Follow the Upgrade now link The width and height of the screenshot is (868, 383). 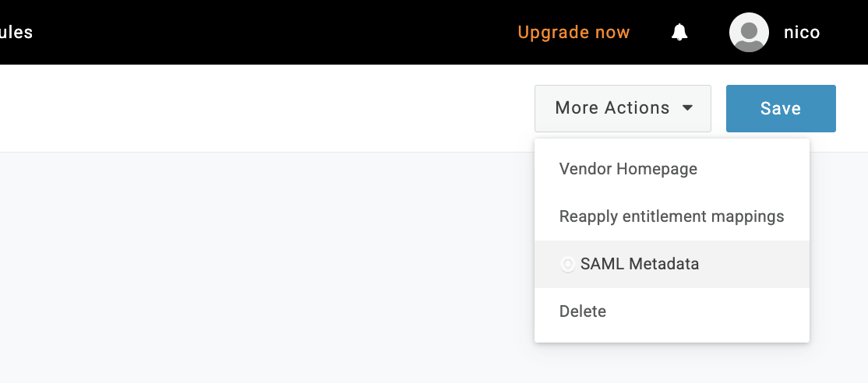point(573,32)
